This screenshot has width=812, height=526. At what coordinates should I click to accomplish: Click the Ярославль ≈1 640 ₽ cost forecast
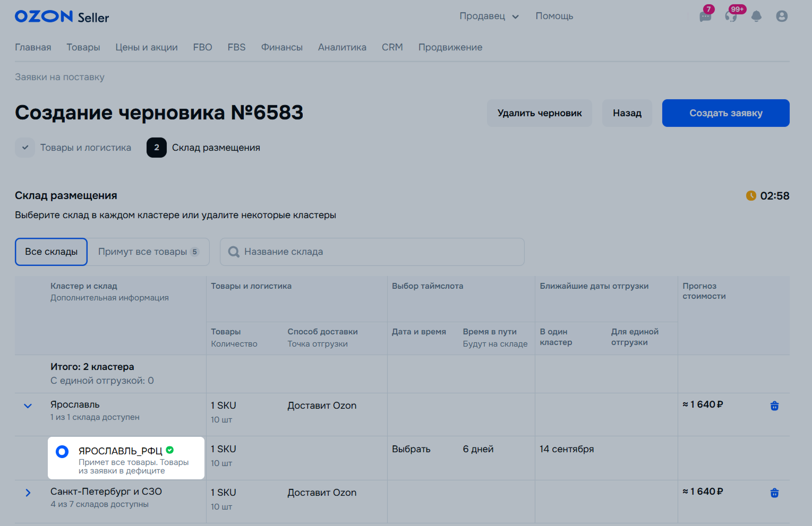point(703,404)
